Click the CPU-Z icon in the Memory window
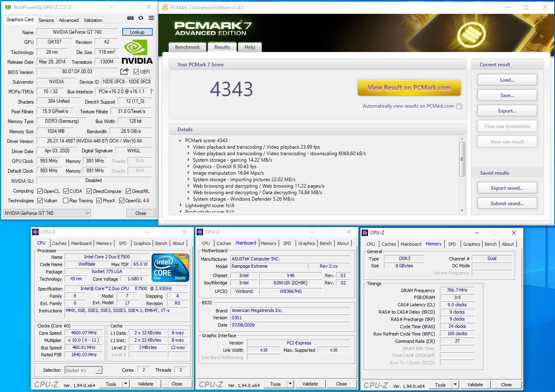Image resolution: width=555 pixels, height=392 pixels. tap(365, 233)
